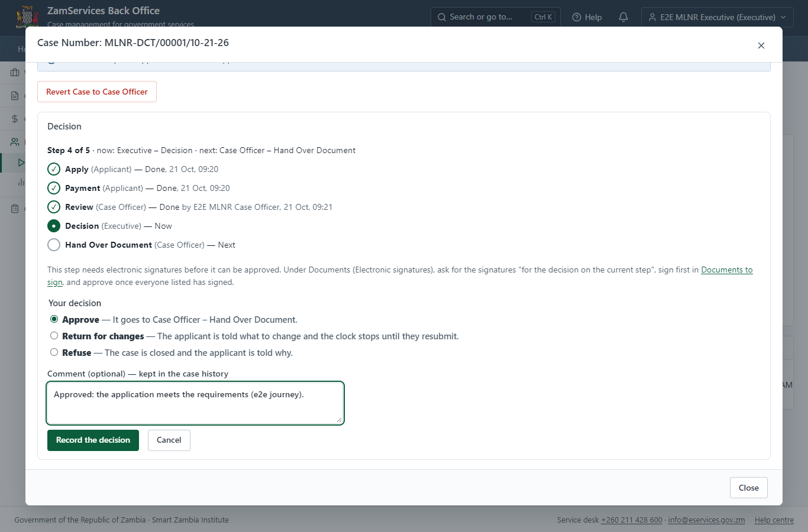This screenshot has height=532, width=808.
Task: Open the users icon in the sidebar
Action: (15, 142)
